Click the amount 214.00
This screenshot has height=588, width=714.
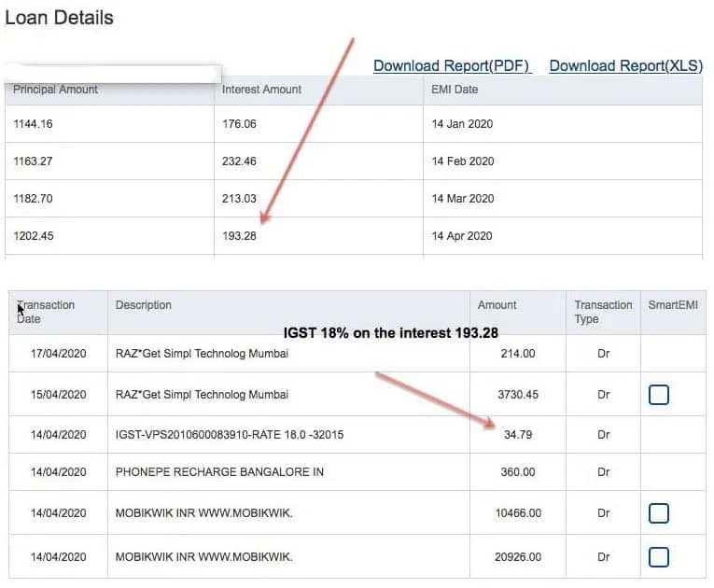click(518, 354)
